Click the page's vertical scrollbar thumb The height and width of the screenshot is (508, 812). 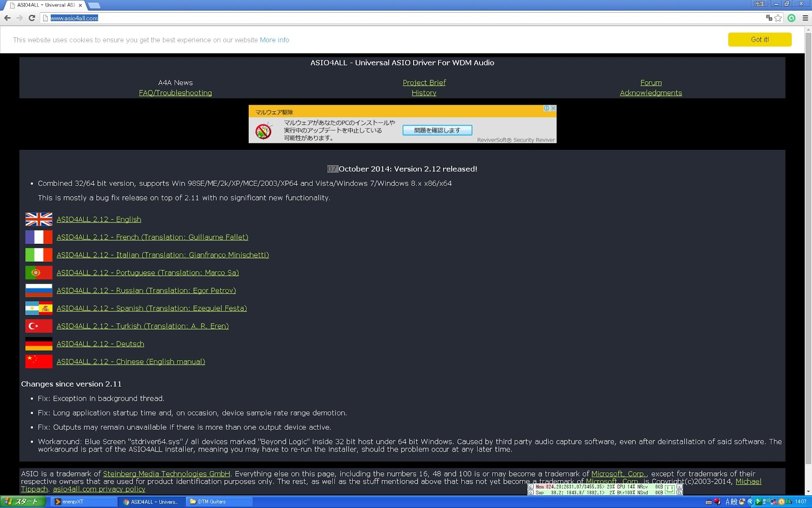[808, 249]
